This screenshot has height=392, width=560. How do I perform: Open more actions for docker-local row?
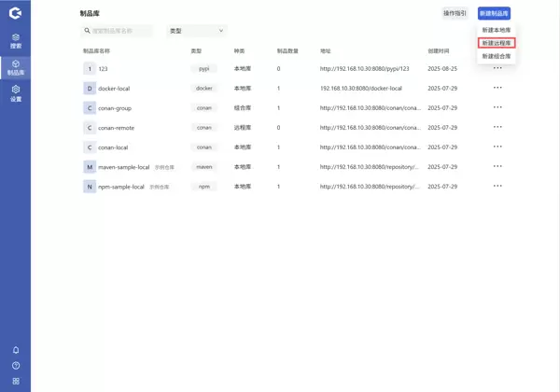pos(497,88)
